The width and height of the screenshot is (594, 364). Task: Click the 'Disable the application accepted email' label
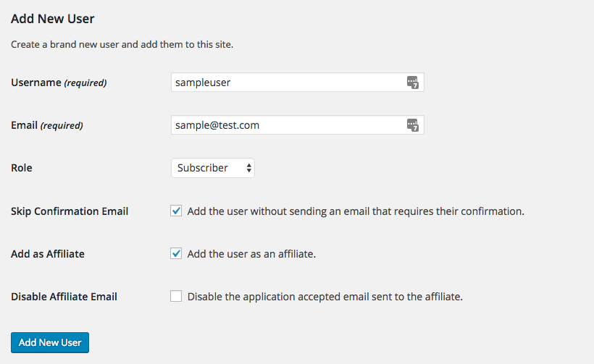pyautogui.click(x=325, y=296)
